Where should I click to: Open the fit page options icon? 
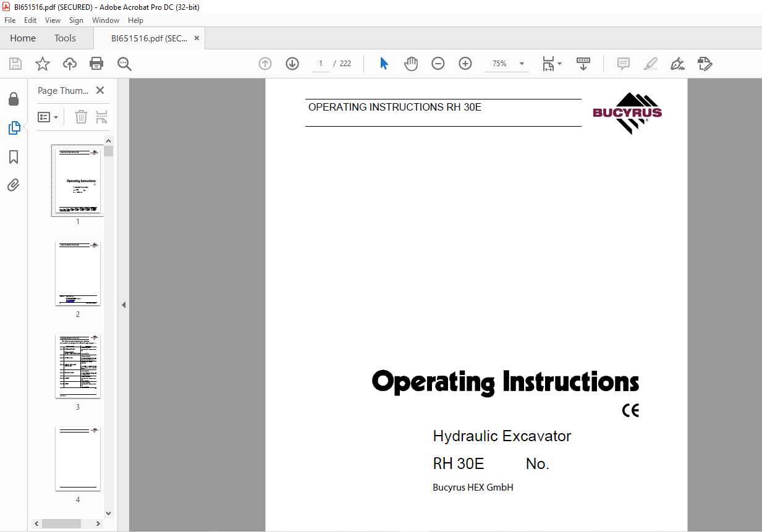(x=552, y=64)
